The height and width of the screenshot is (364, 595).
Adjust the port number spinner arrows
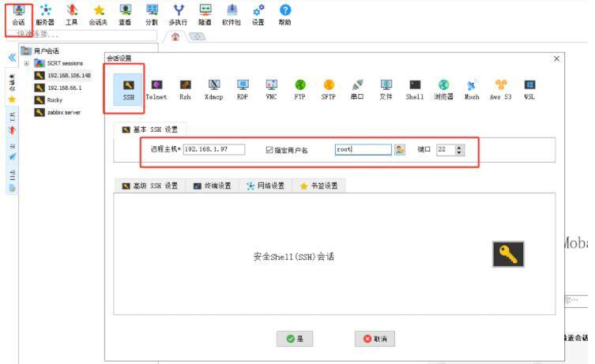(460, 149)
